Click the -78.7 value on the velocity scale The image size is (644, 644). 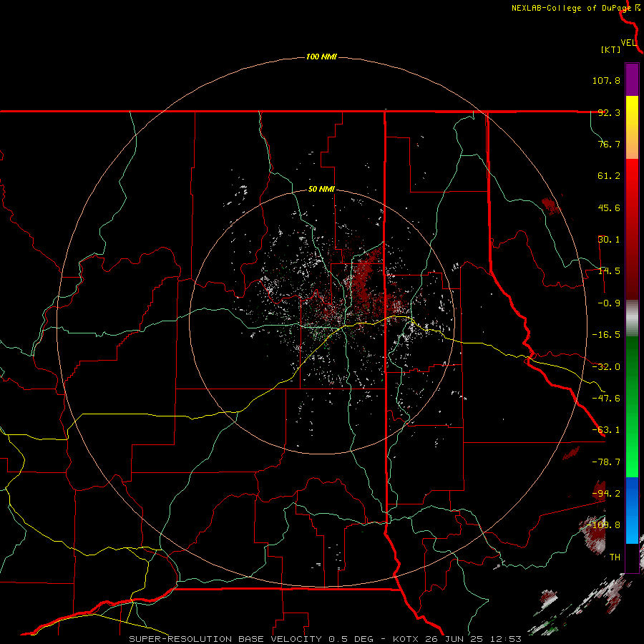(x=606, y=462)
